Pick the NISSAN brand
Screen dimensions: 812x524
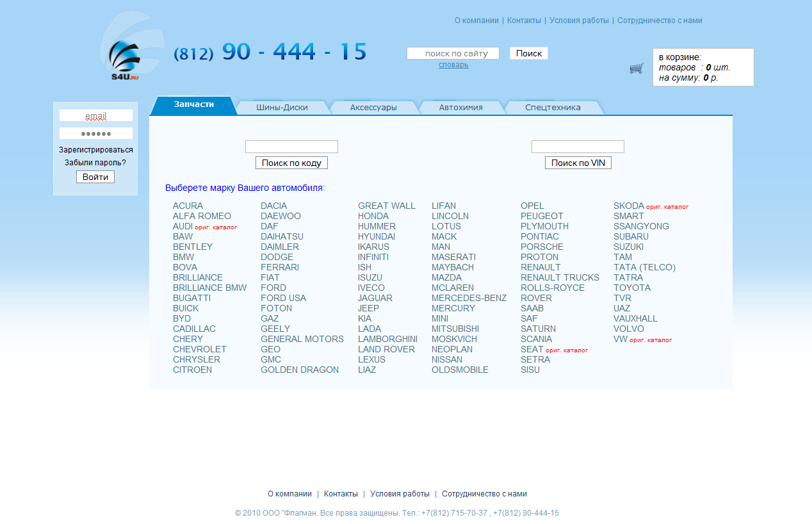click(447, 359)
